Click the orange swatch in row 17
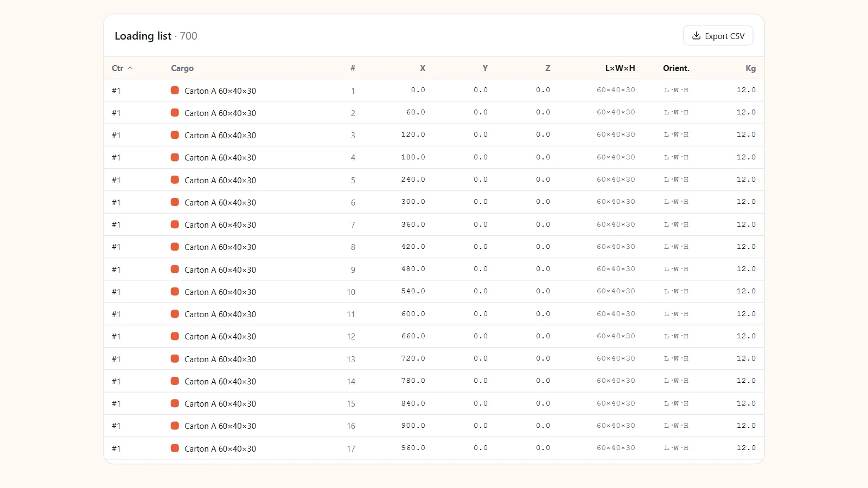The width and height of the screenshot is (868, 488). pyautogui.click(x=175, y=448)
